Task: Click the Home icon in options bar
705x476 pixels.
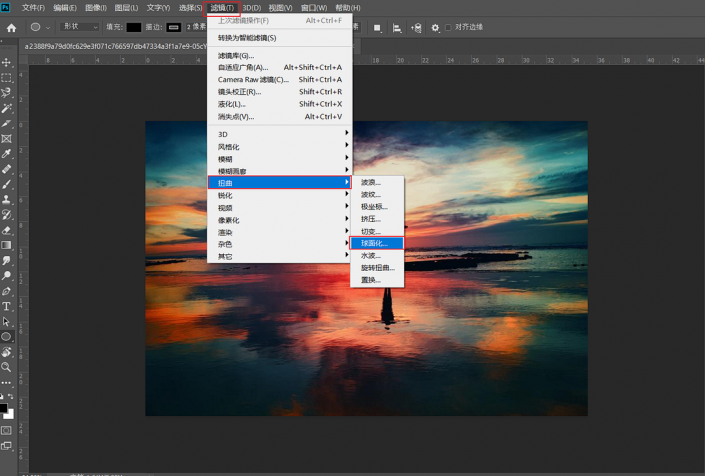Action: [11, 28]
